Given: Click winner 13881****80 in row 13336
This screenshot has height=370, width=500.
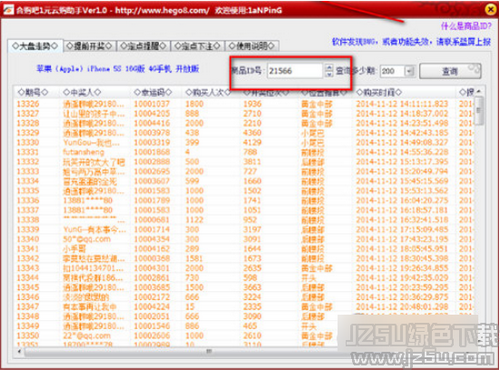Looking at the screenshot, I should 88,201.
